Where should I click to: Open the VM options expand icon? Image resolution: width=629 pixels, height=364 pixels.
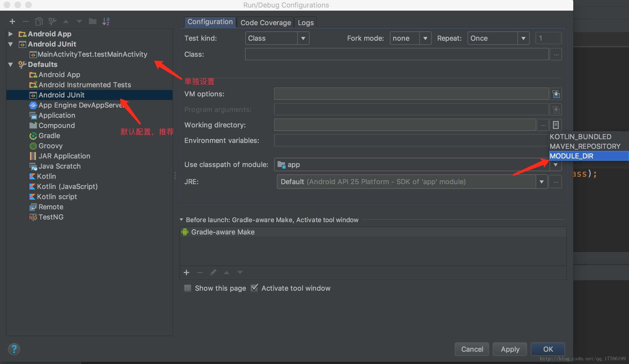556,94
